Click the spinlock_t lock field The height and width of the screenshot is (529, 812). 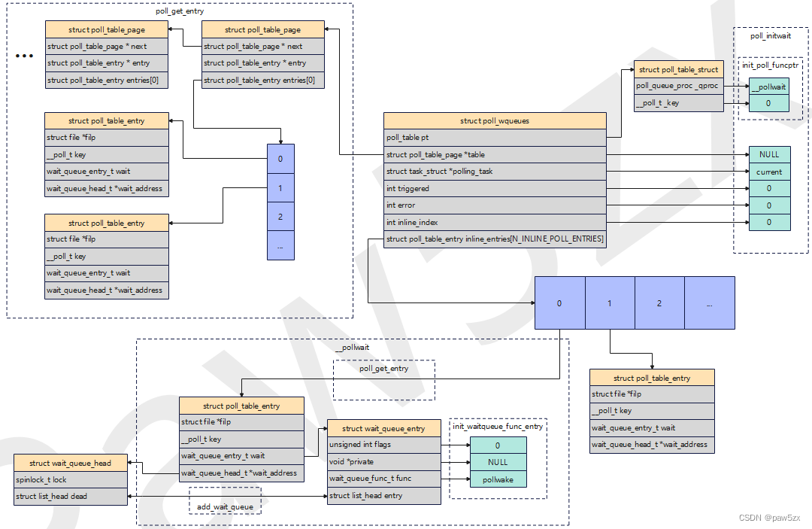pyautogui.click(x=70, y=479)
